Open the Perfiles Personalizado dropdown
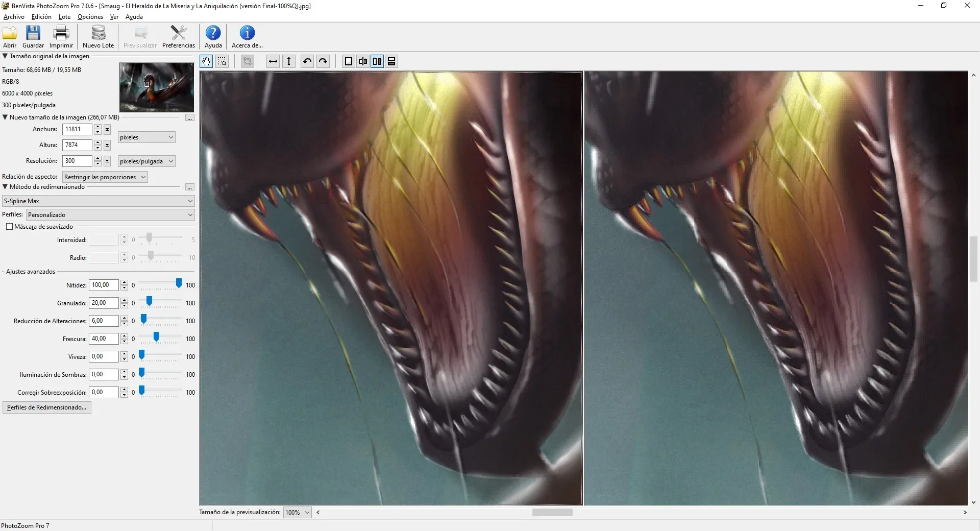The width and height of the screenshot is (980, 531). (x=111, y=215)
